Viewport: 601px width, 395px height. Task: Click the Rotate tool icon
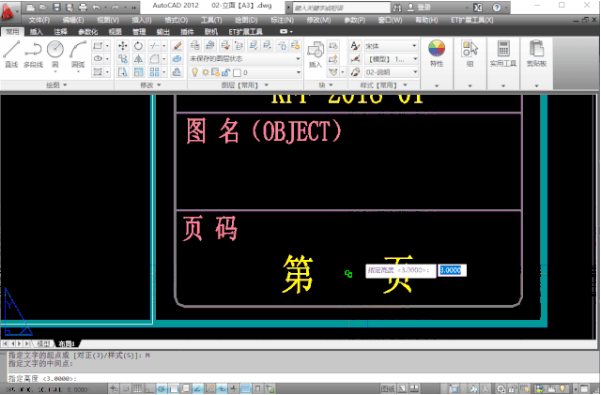[x=138, y=46]
